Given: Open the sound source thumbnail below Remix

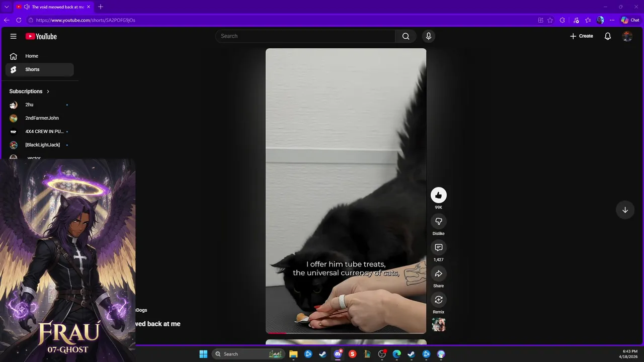Looking at the screenshot, I should [439, 325].
